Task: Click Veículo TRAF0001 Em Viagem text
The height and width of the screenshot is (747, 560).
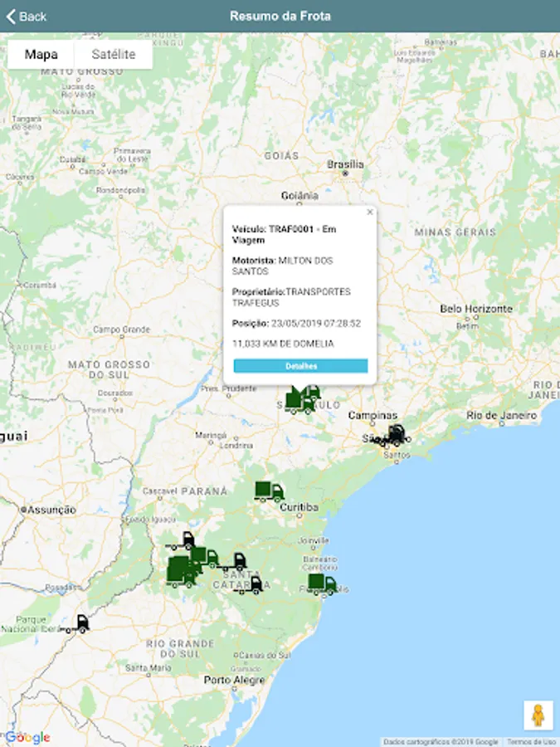Action: (x=284, y=234)
